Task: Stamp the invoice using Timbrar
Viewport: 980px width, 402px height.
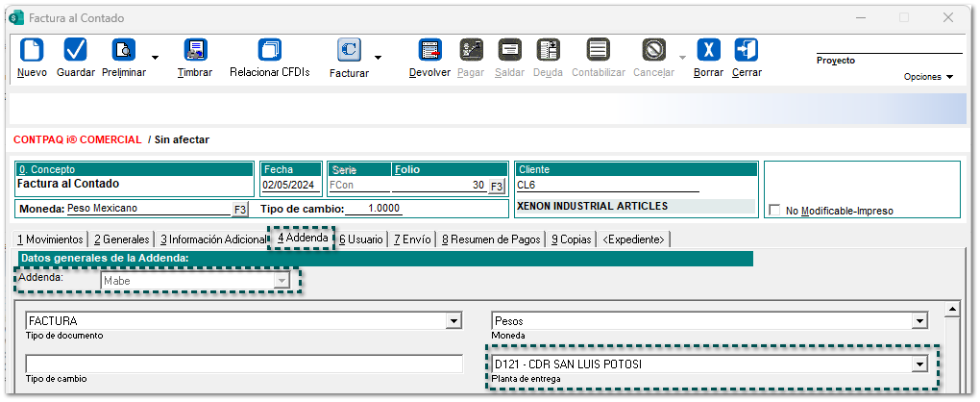Action: pyautogui.click(x=195, y=51)
